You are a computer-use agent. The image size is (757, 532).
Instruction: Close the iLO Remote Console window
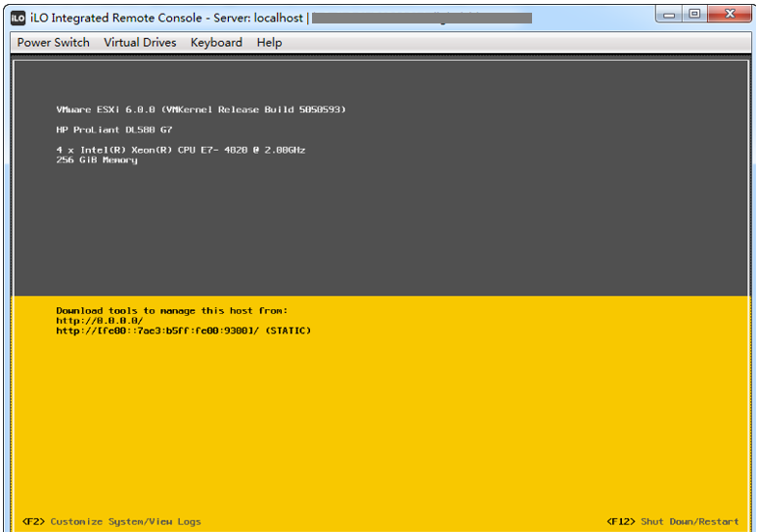pyautogui.click(x=730, y=14)
